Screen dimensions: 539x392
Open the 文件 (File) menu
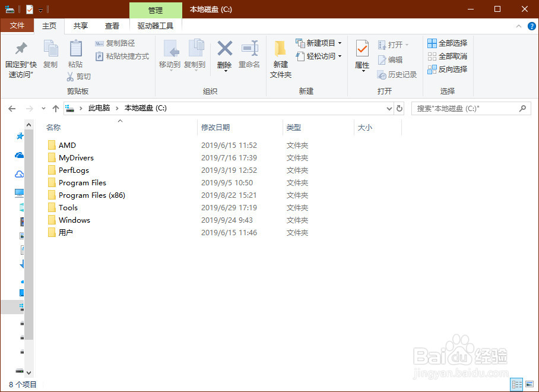coord(18,26)
